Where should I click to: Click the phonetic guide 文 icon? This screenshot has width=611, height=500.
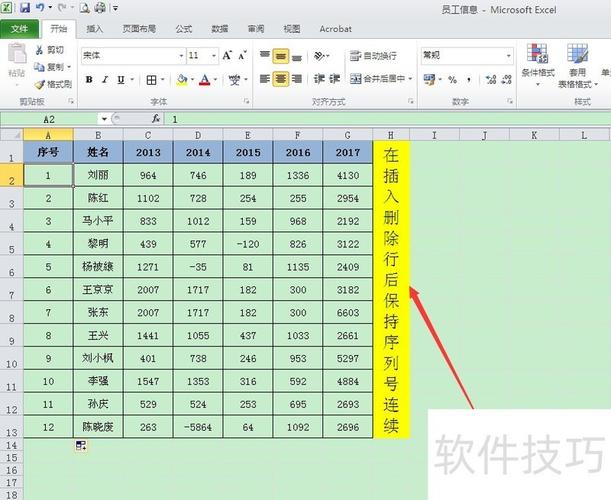click(234, 80)
